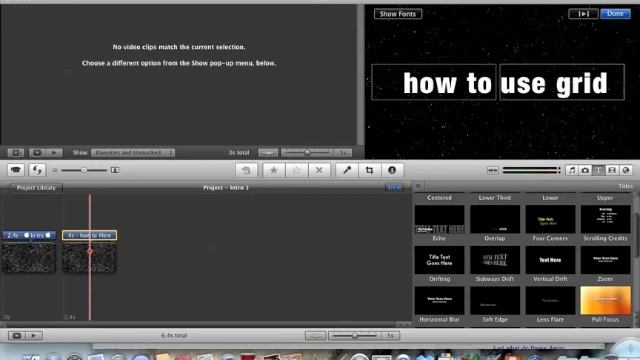Choose the Zoom title style
The height and width of the screenshot is (360, 640).
pos(605,260)
